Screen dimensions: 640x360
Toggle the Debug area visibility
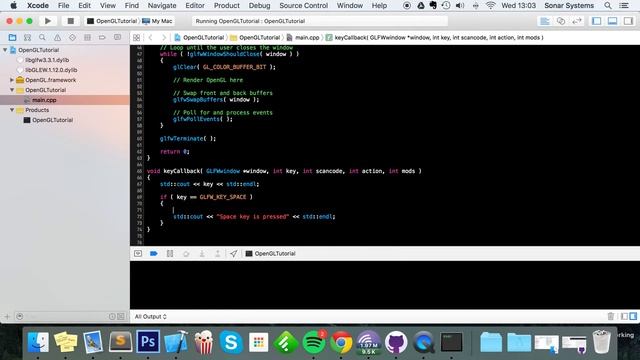tap(612, 21)
